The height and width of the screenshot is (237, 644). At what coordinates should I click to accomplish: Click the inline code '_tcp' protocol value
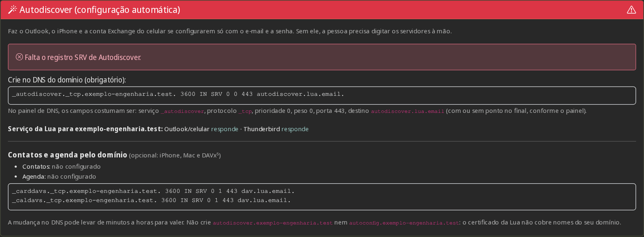[245, 112]
